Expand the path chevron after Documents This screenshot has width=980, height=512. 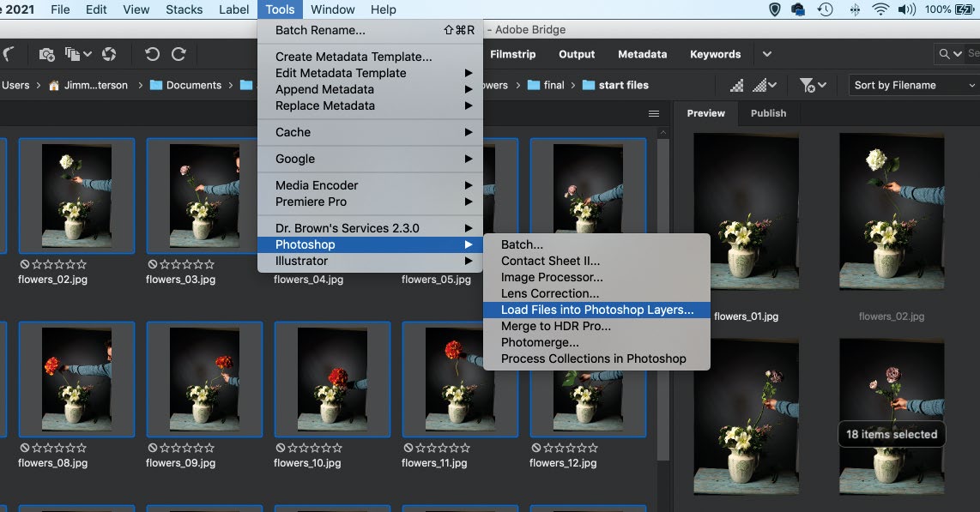[231, 85]
